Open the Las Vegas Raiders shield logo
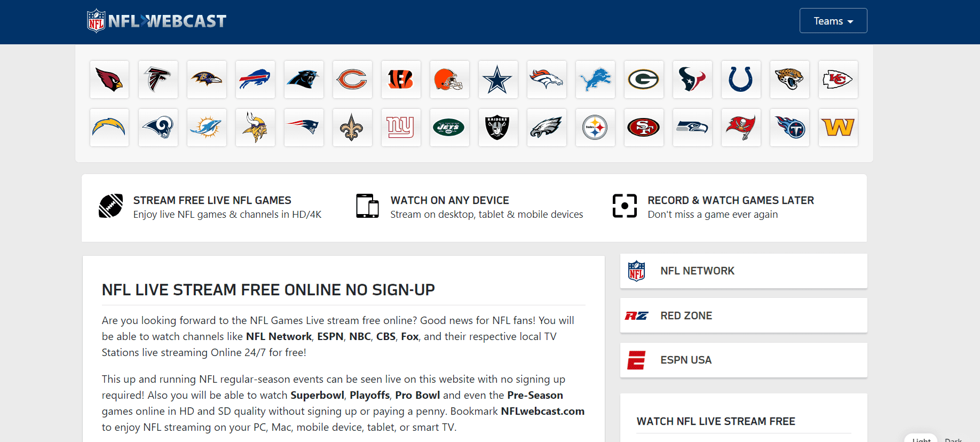Viewport: 980px width, 442px height. 498,128
